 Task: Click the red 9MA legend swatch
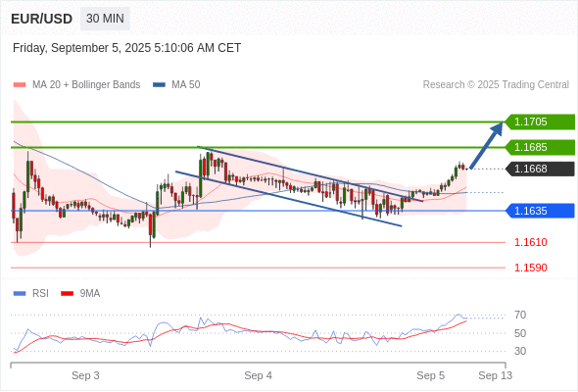67,294
